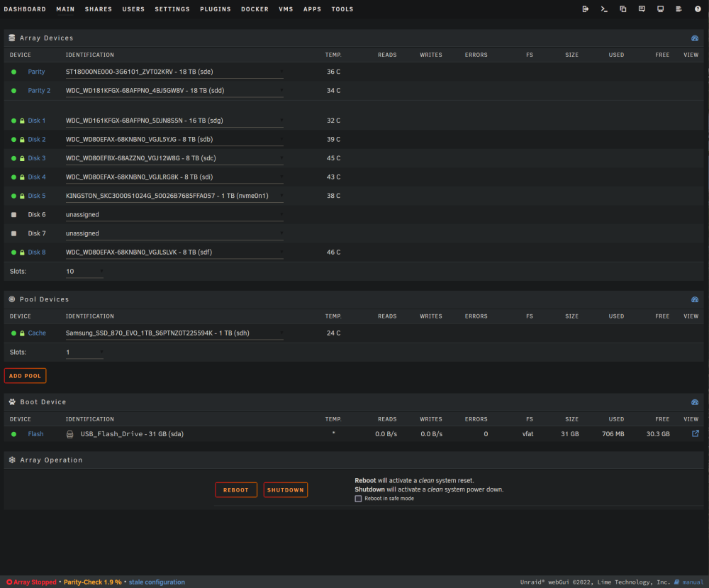This screenshot has height=588, width=709.
Task: Click the lock icon beside Disk 1
Action: pos(22,121)
